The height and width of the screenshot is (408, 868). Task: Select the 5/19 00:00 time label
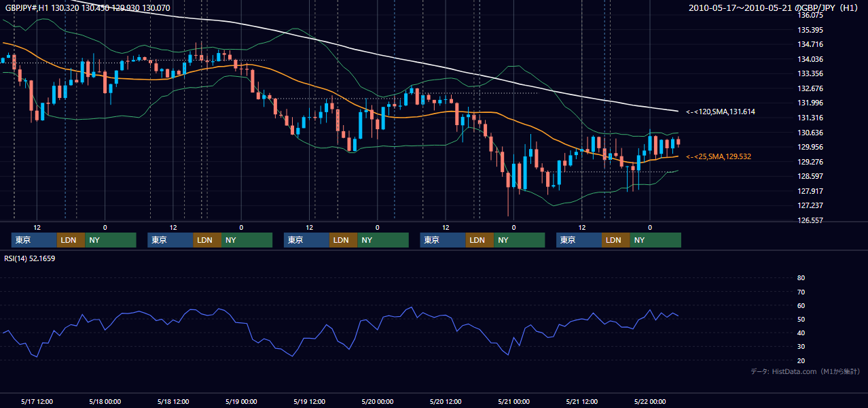point(241,402)
